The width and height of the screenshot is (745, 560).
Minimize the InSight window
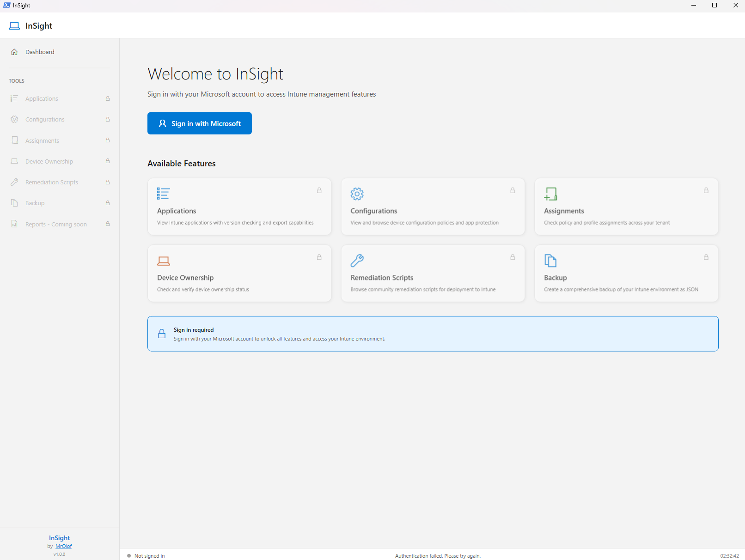[693, 6]
